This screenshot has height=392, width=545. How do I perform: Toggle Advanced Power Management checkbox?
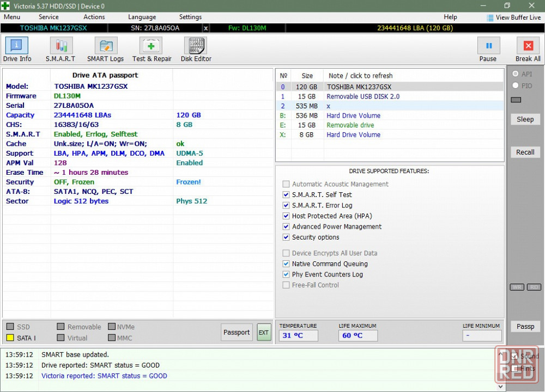click(286, 226)
